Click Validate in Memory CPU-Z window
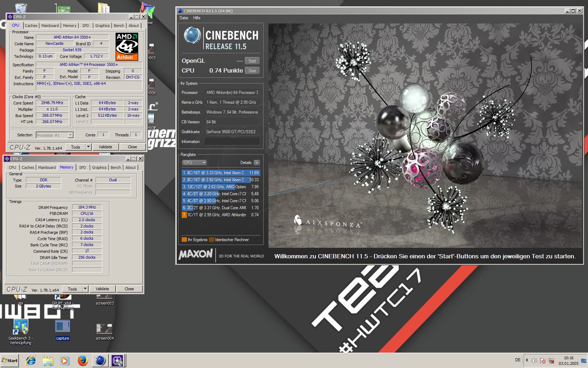588x368 pixels. click(x=102, y=289)
